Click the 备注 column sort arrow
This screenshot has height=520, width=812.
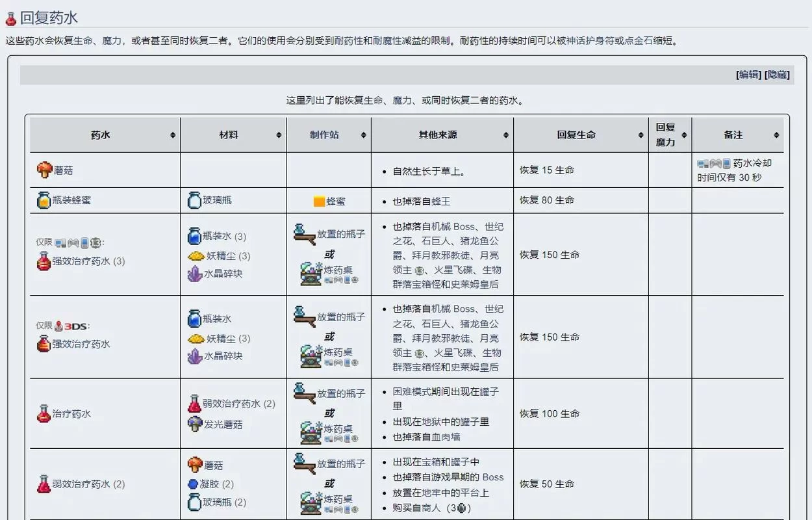point(776,135)
